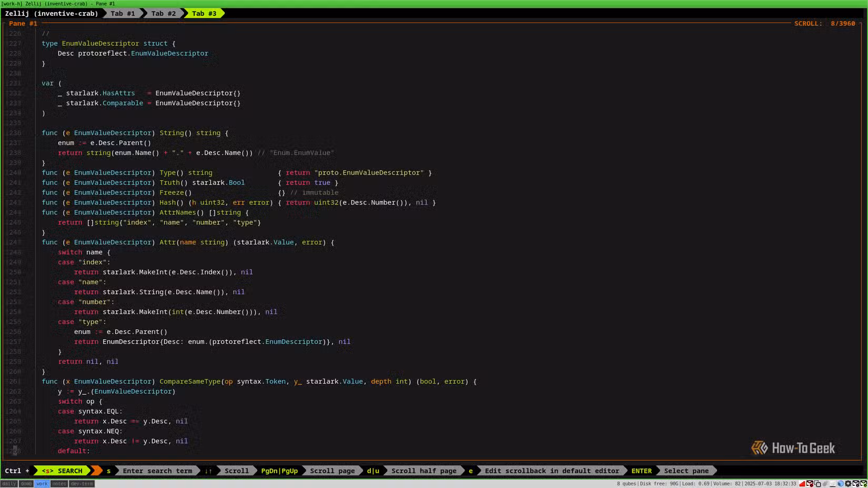
Task: Click 'enum := e.Desc.Parent()' on line 237
Action: point(104,143)
